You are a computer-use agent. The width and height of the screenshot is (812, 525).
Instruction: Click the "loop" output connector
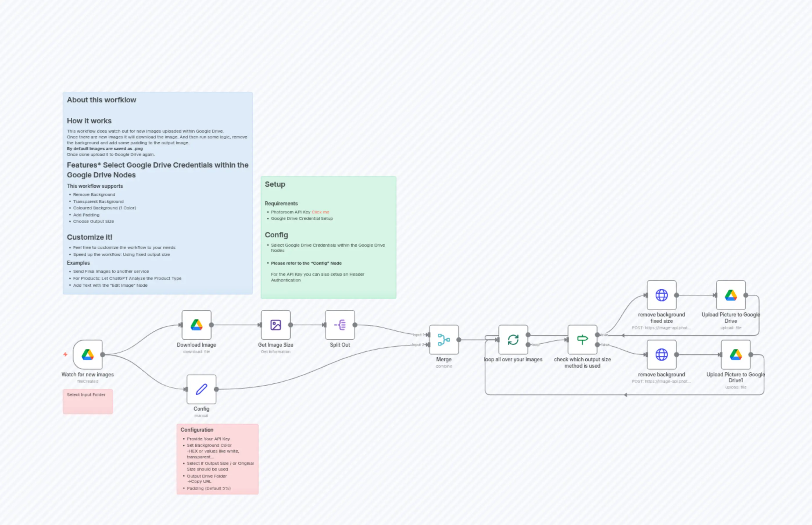coord(528,344)
